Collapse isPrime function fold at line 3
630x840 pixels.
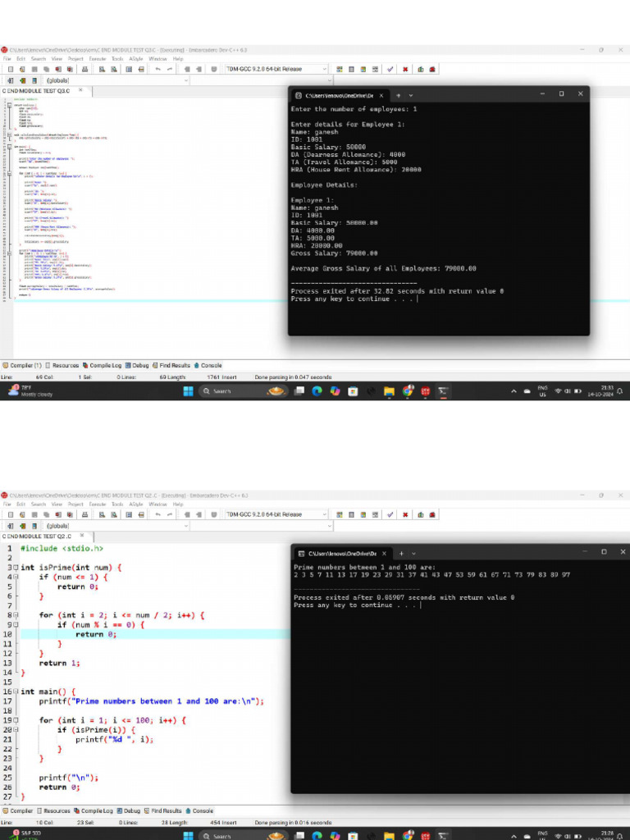(16, 568)
